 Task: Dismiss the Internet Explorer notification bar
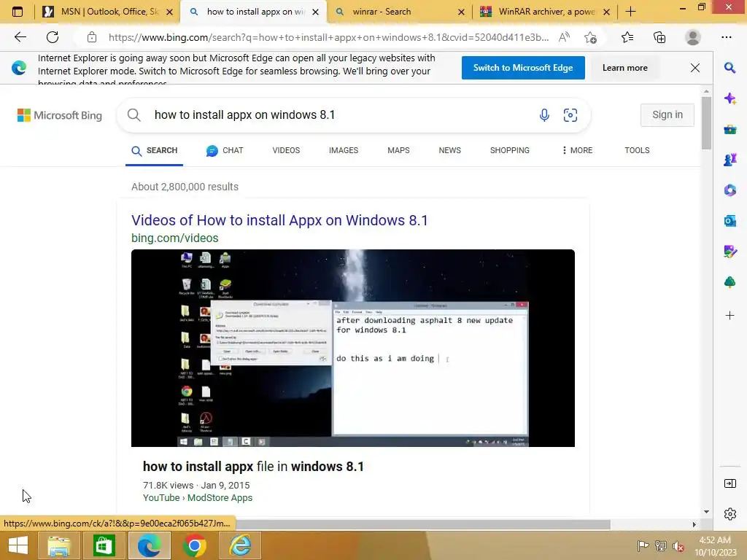pyautogui.click(x=695, y=68)
